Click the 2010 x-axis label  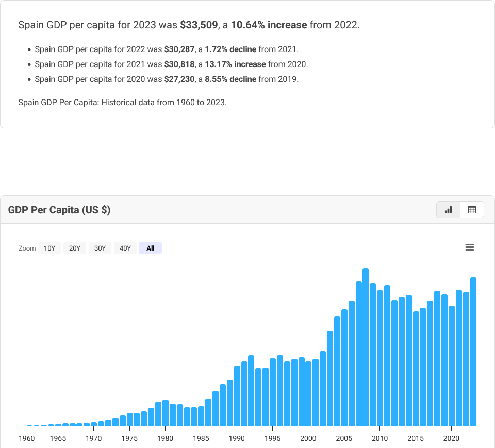pyautogui.click(x=380, y=438)
